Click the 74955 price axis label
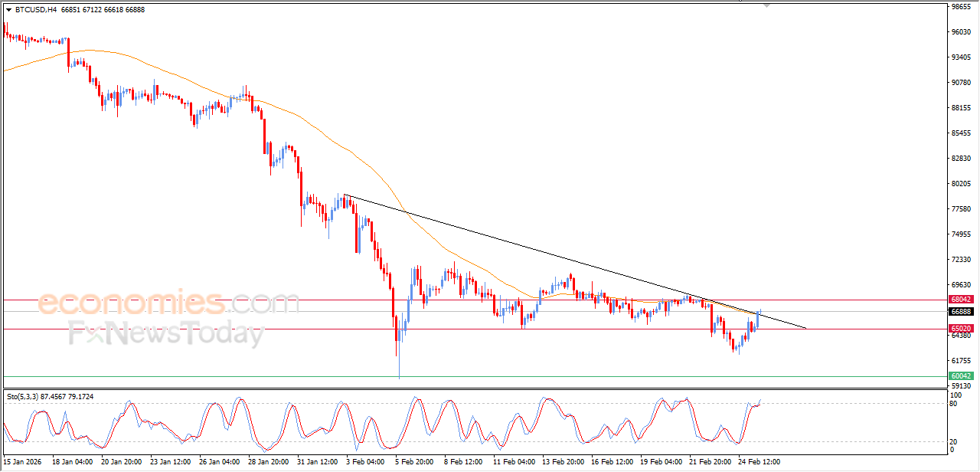The width and height of the screenshot is (980, 472). pyautogui.click(x=962, y=234)
